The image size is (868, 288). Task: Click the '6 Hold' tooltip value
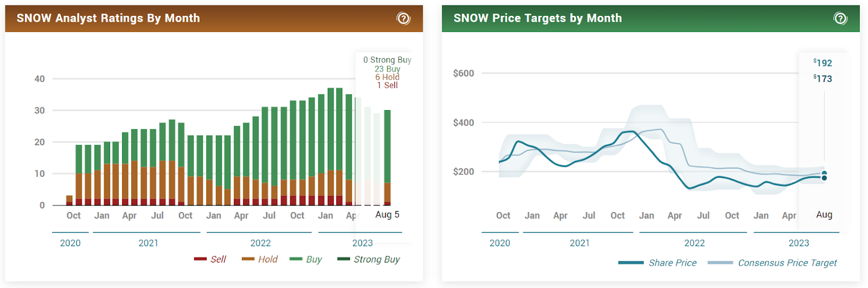coord(387,77)
